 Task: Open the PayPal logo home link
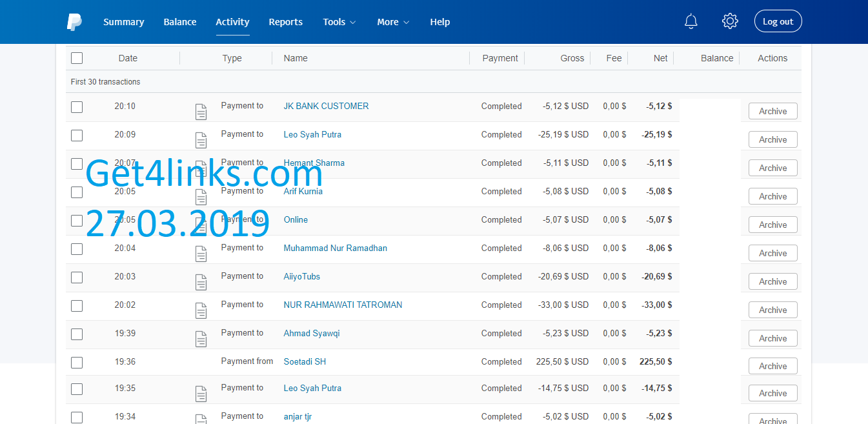74,22
